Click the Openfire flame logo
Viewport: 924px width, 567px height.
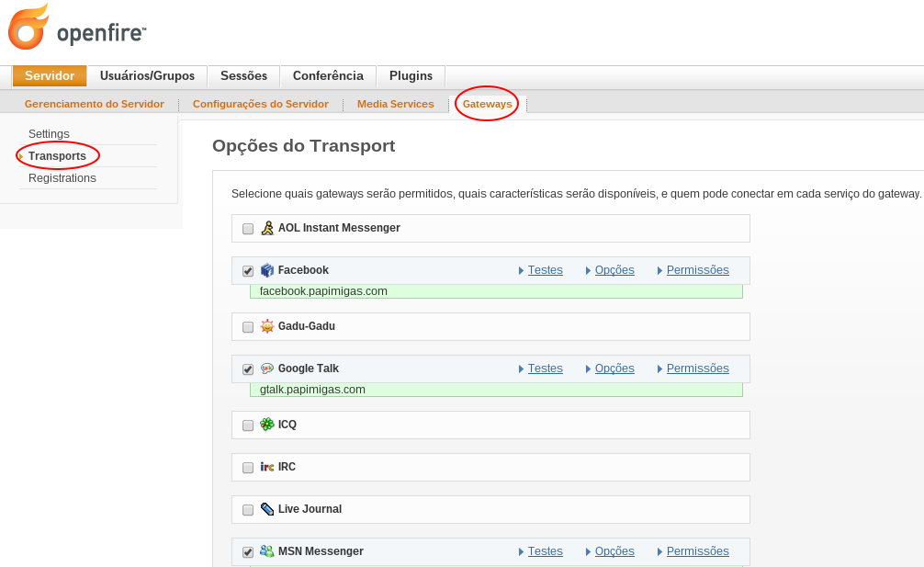(x=28, y=28)
